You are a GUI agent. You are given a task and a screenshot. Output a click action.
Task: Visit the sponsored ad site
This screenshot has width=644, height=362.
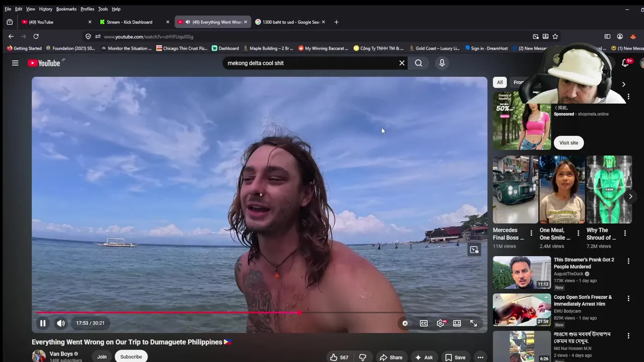[569, 143]
